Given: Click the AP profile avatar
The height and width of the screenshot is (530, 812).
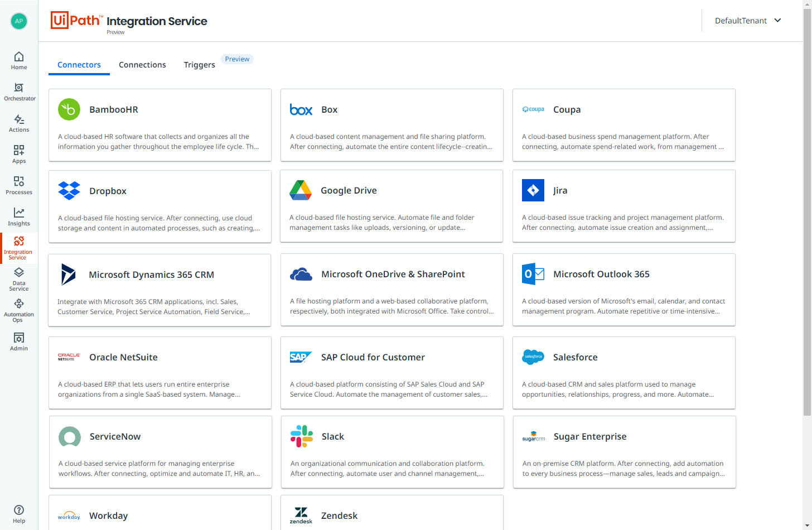Looking at the screenshot, I should click(18, 21).
